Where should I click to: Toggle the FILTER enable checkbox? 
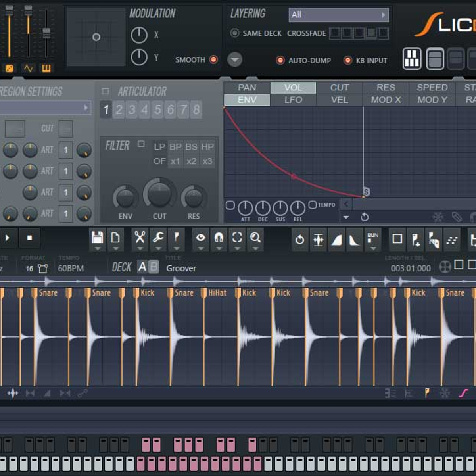click(x=141, y=144)
